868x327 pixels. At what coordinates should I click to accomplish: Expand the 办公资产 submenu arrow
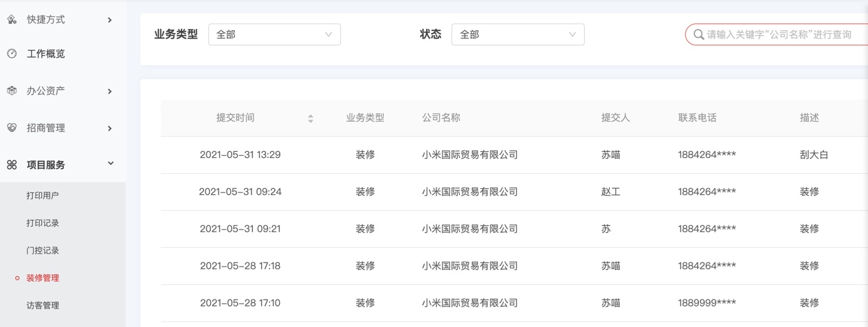click(x=110, y=91)
